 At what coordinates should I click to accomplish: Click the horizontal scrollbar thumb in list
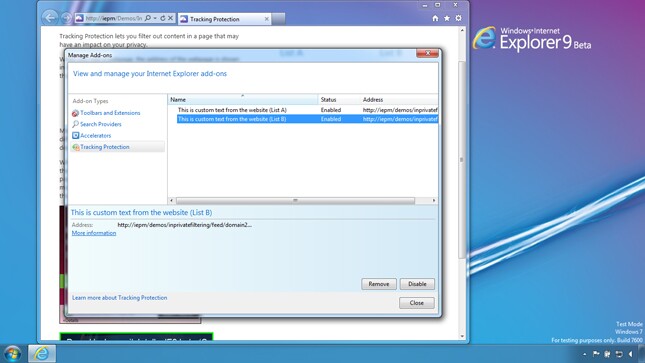pos(295,200)
